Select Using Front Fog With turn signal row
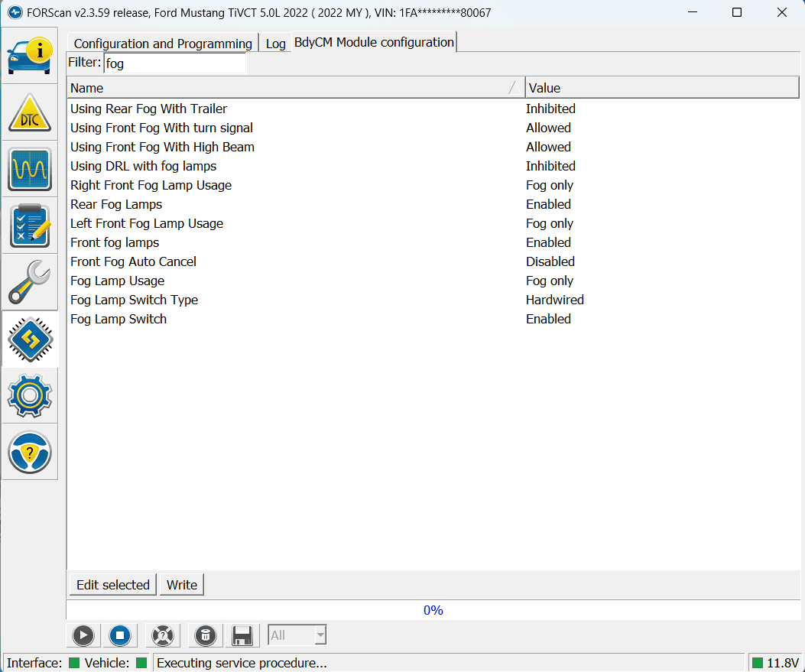 433,128
